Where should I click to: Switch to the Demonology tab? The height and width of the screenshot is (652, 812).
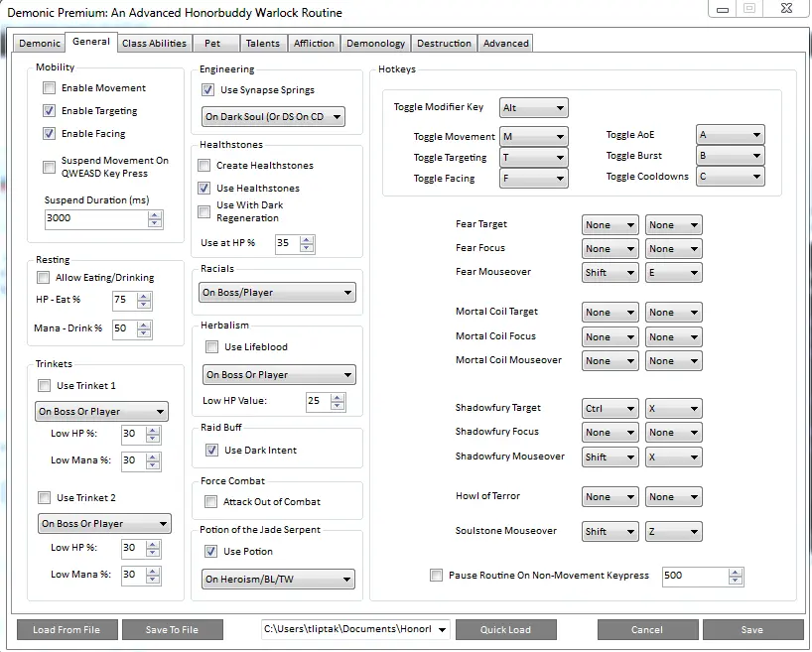point(376,44)
